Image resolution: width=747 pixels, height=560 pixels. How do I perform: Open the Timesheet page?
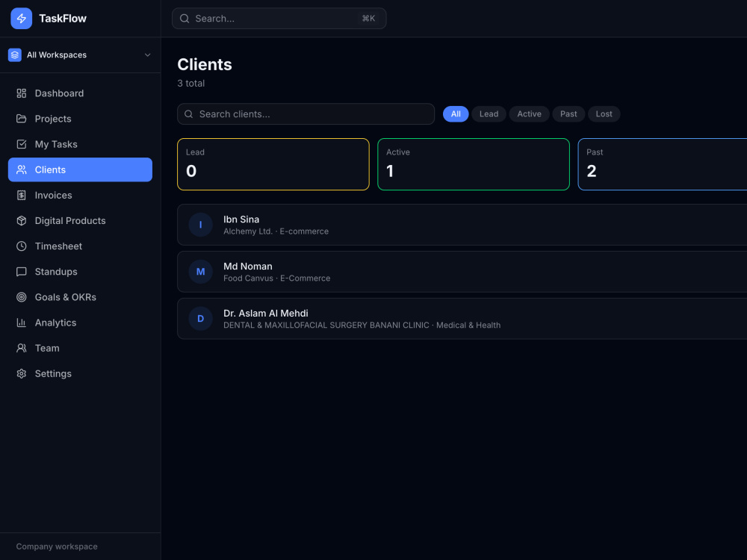pyautogui.click(x=80, y=246)
